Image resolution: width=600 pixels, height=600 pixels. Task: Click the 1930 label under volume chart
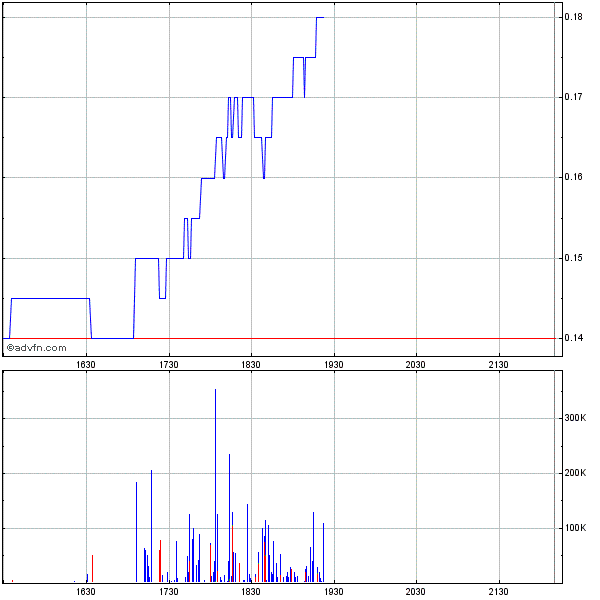coord(334,592)
